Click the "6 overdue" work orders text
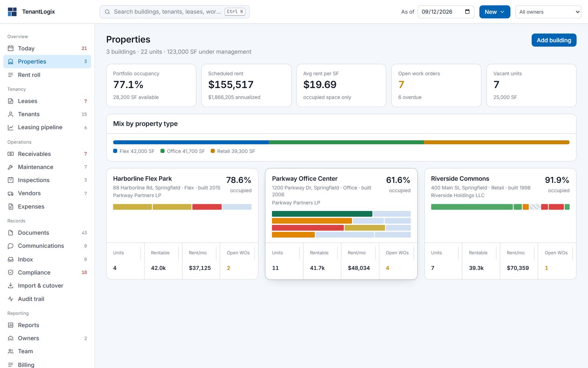 tap(410, 97)
